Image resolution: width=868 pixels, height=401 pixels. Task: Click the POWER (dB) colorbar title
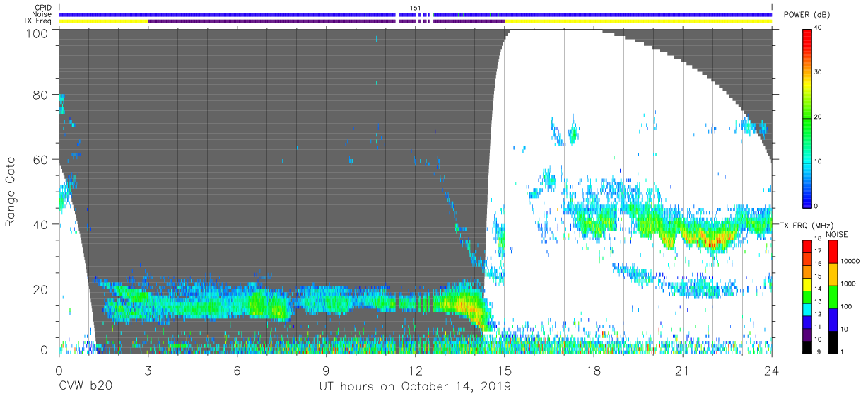pos(806,15)
